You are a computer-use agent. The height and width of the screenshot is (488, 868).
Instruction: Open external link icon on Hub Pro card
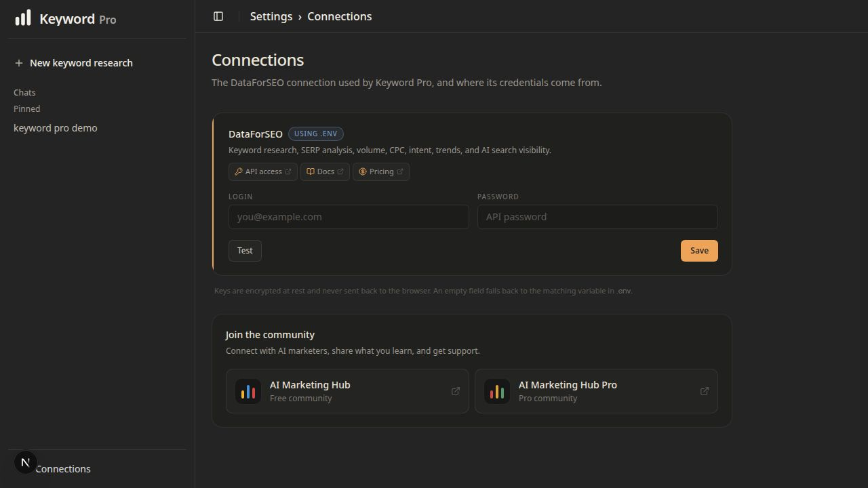click(x=705, y=391)
